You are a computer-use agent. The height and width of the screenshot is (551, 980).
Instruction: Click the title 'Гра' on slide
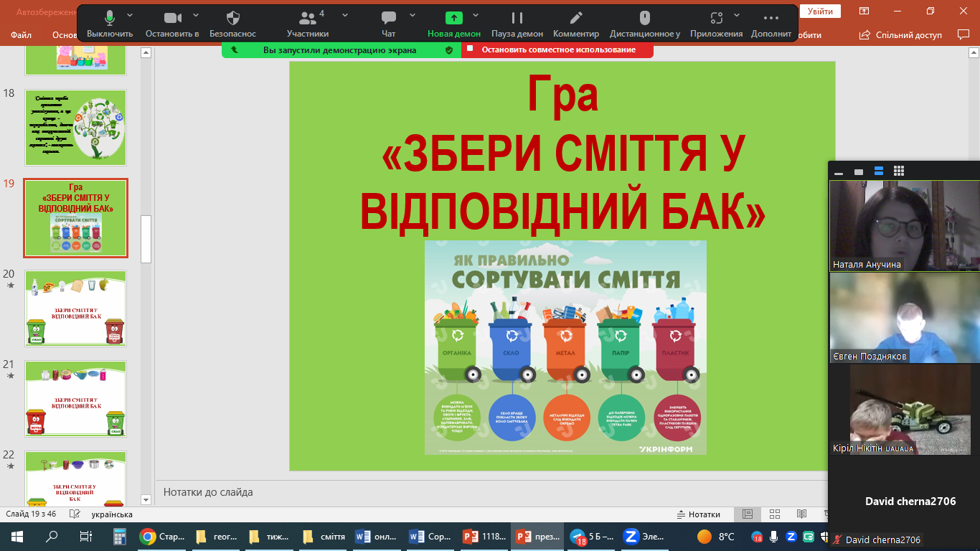tap(562, 93)
